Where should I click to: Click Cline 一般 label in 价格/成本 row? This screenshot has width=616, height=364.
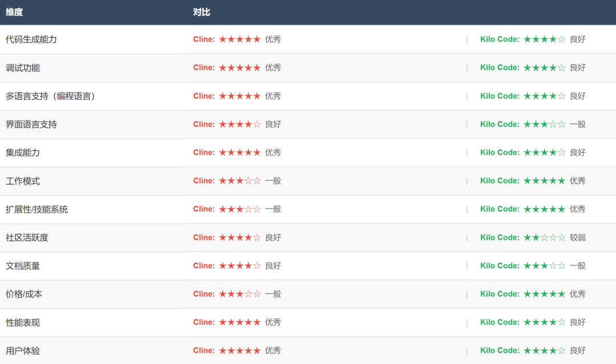(273, 294)
